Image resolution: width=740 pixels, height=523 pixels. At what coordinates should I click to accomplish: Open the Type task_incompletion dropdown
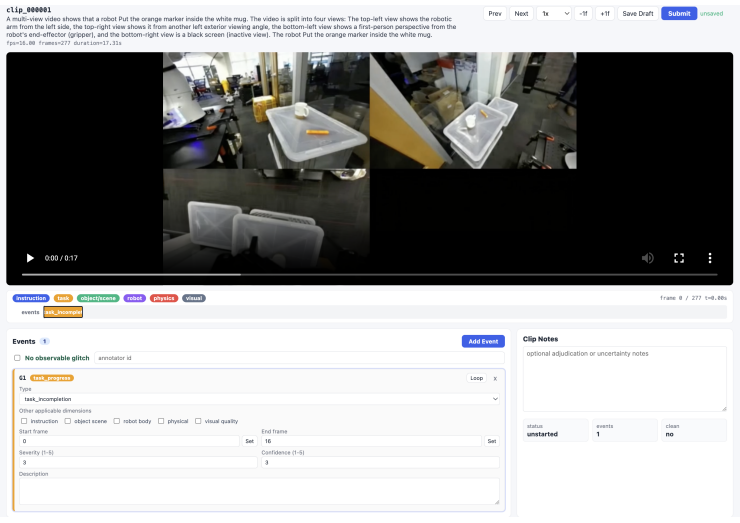pos(259,399)
